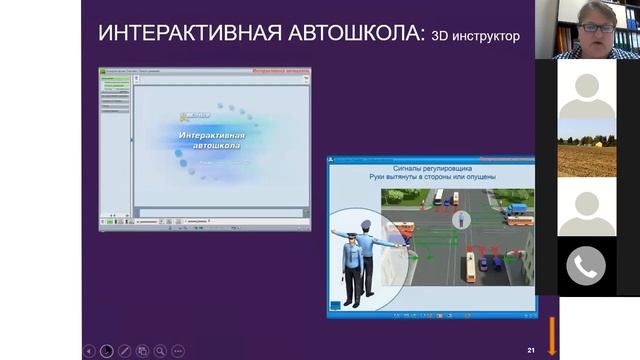Click the intersection diagram with buses
The width and height of the screenshot is (640, 360).
(x=457, y=237)
